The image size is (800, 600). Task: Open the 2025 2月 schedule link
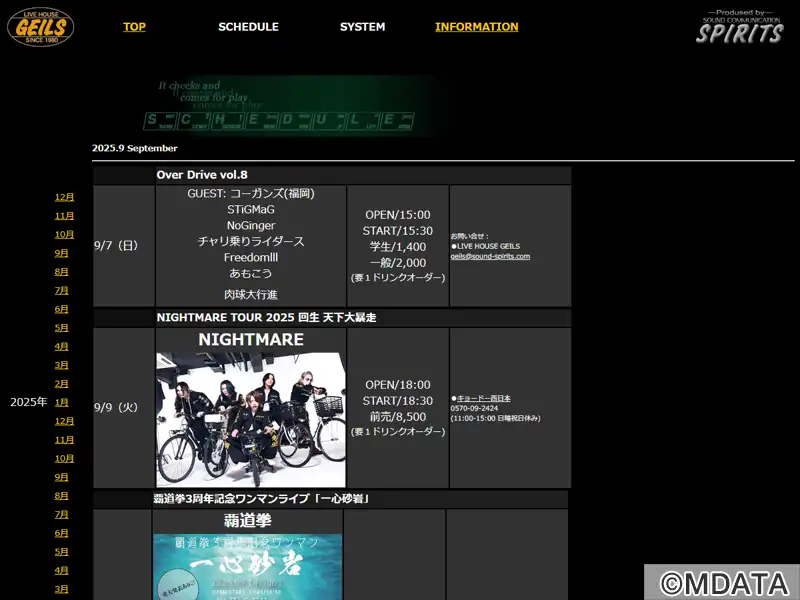point(61,384)
